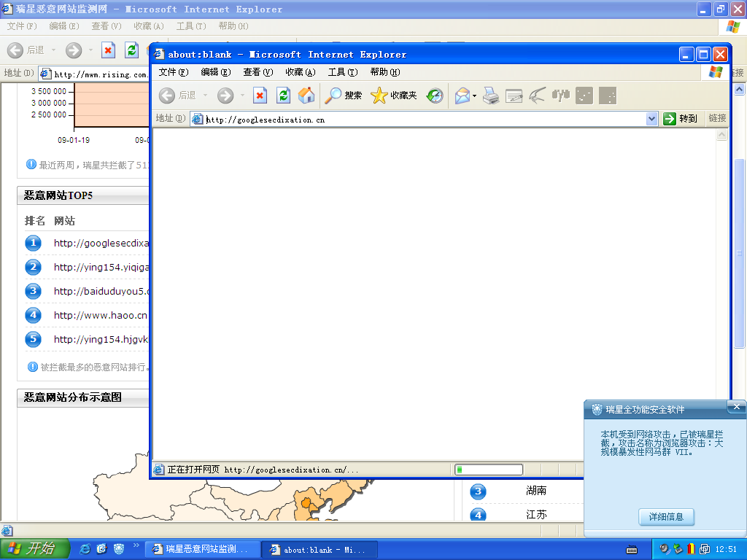Click 详细信息 button in Rising popup
The height and width of the screenshot is (560, 747).
point(666,517)
